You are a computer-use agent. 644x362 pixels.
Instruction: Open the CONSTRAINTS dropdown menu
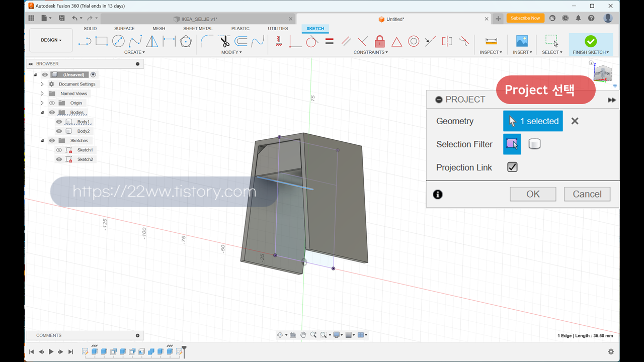[370, 52]
